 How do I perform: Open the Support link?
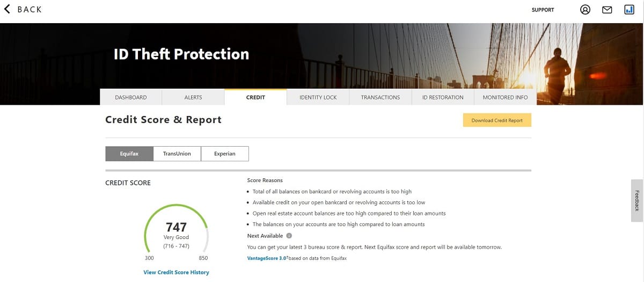(x=543, y=10)
